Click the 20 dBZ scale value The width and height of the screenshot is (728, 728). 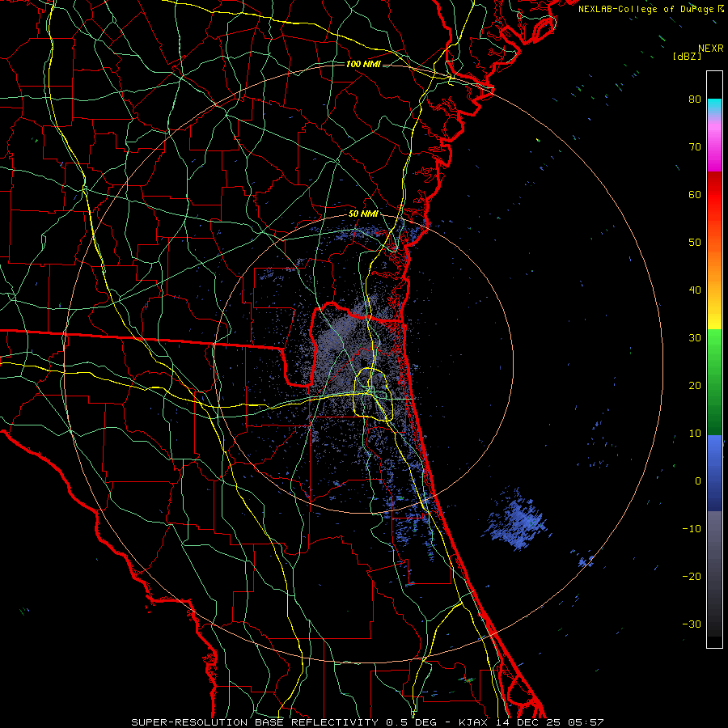pyautogui.click(x=695, y=385)
